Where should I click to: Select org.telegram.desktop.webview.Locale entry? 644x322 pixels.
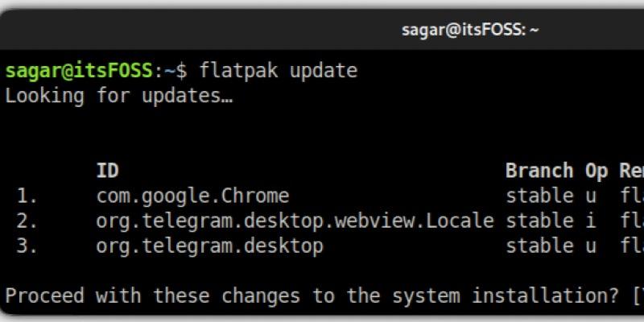[295, 221]
